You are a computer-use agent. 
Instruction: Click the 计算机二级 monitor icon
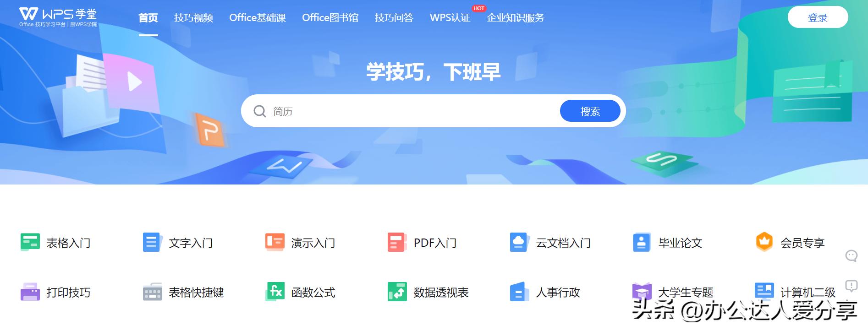click(764, 290)
